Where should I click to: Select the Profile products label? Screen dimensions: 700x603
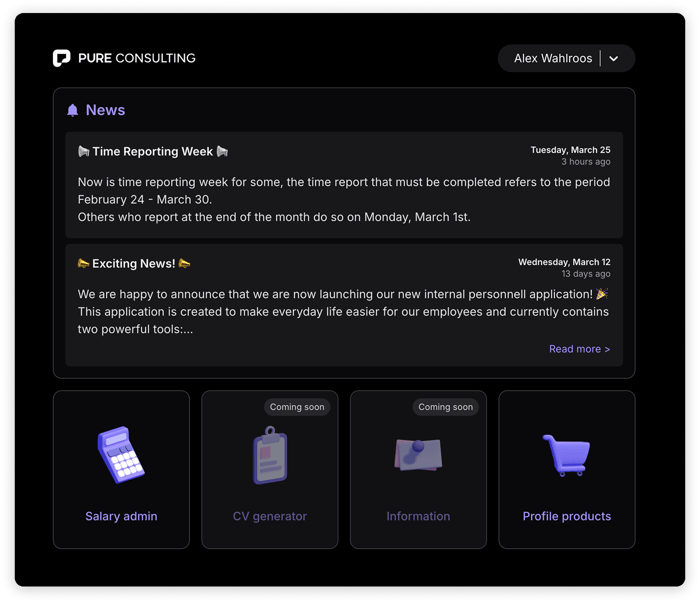[x=567, y=516]
